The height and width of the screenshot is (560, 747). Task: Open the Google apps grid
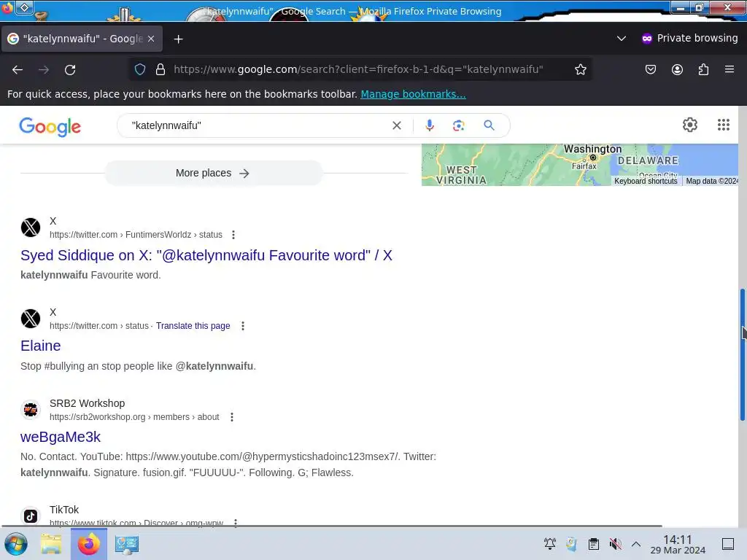click(x=723, y=125)
